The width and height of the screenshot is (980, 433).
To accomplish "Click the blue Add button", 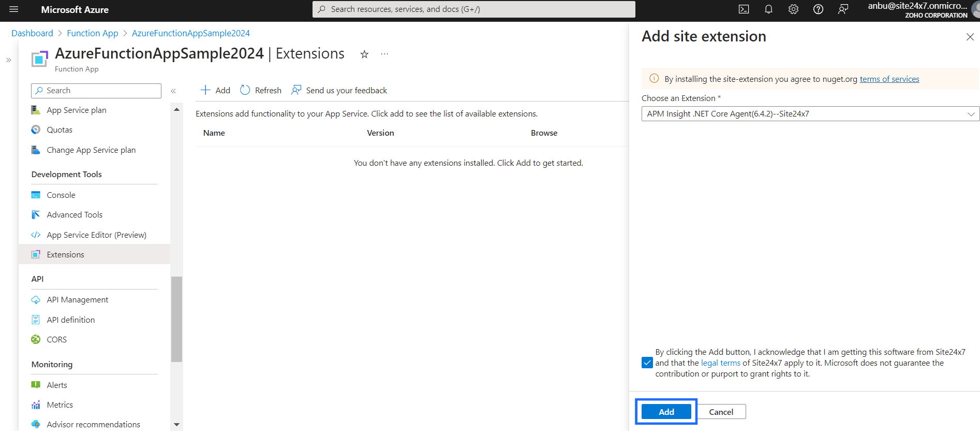I will (666, 412).
